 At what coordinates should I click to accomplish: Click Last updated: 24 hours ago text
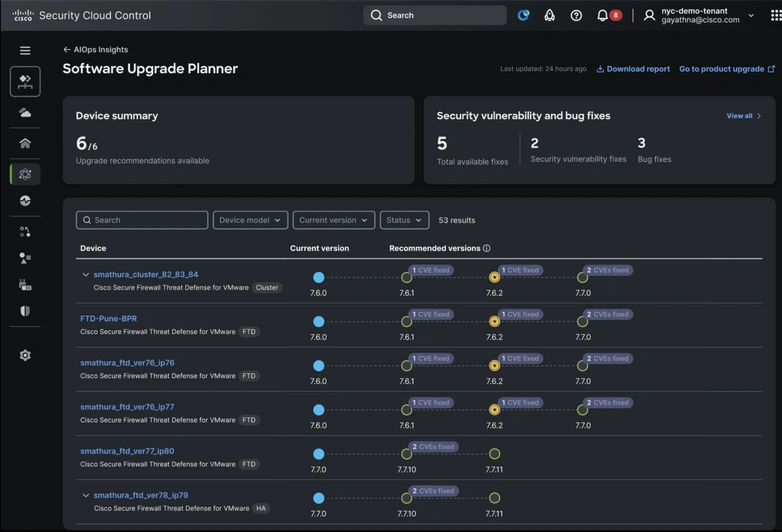(543, 69)
